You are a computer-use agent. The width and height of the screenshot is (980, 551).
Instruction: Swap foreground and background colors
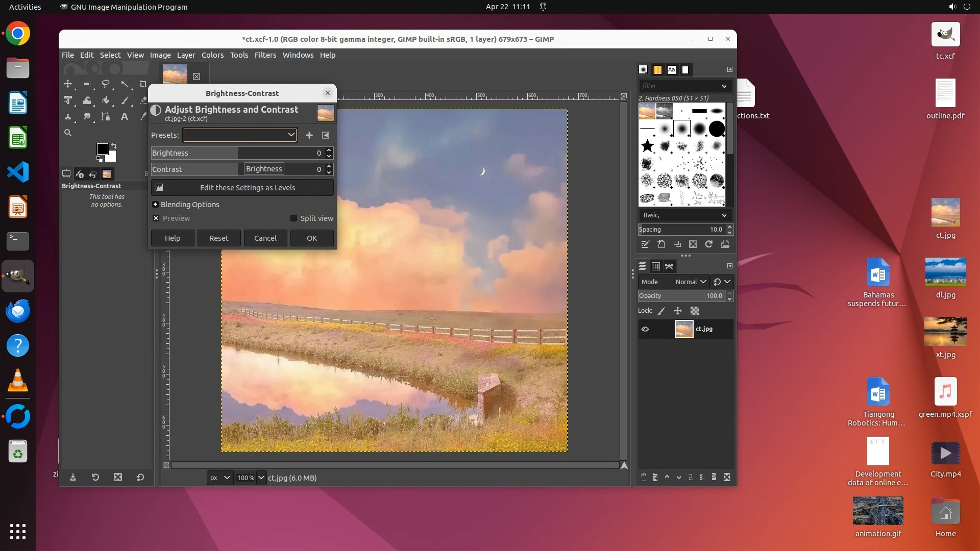click(114, 146)
